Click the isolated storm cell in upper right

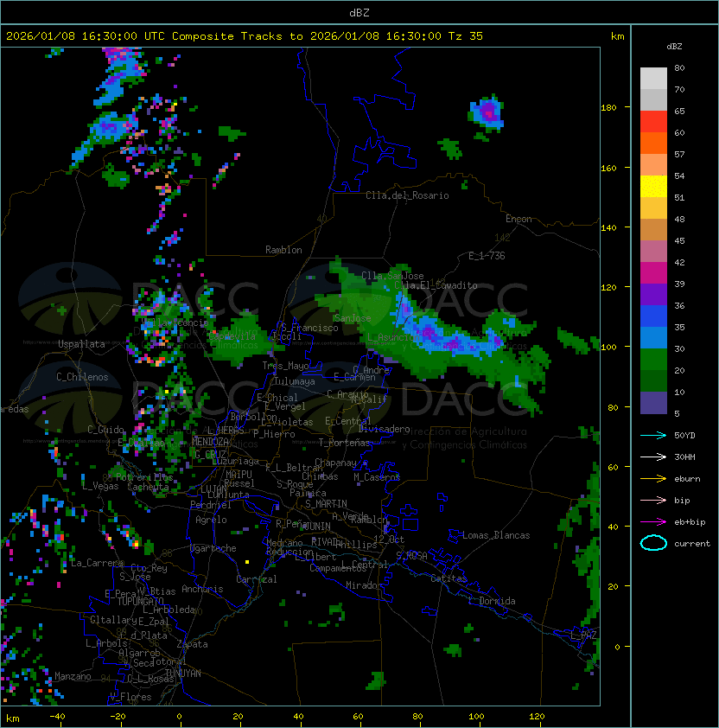pyautogui.click(x=487, y=112)
